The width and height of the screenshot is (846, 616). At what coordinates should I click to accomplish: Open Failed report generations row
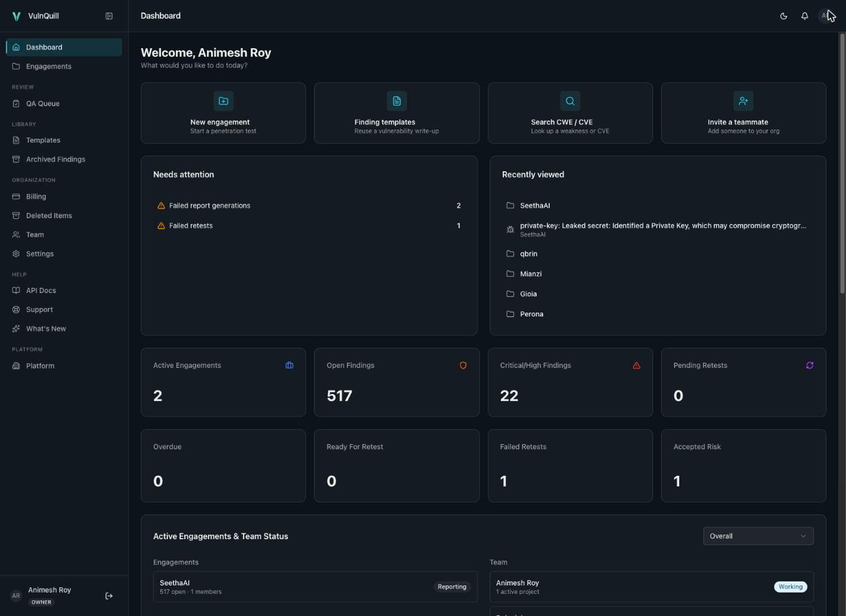point(309,206)
